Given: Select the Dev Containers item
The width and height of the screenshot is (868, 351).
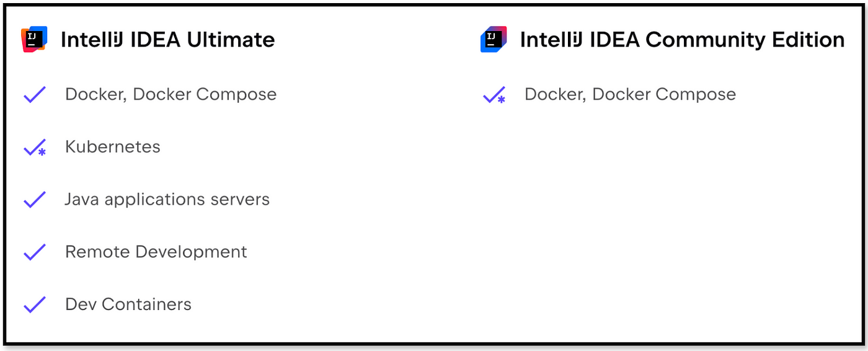Looking at the screenshot, I should coord(128,304).
